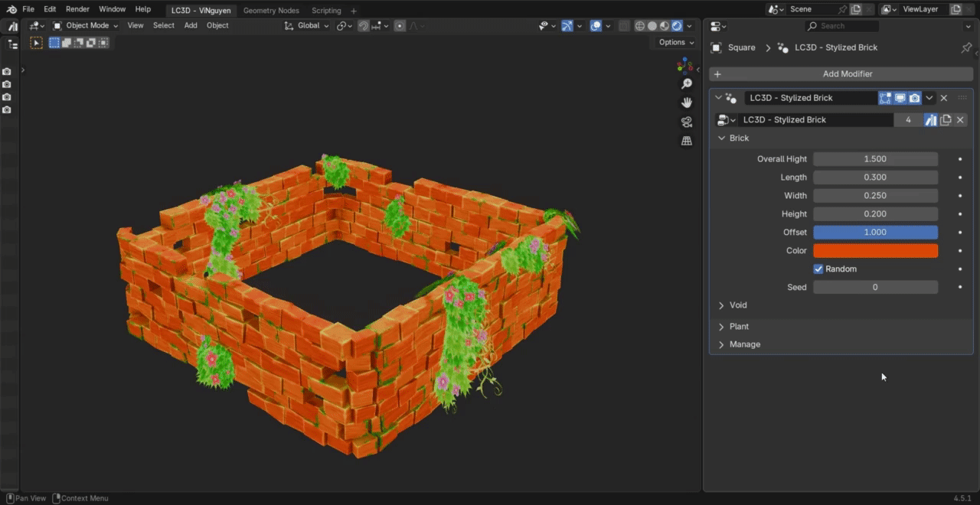Click the modifier panel drag handle
Viewport: 980px width, 505px height.
[962, 98]
